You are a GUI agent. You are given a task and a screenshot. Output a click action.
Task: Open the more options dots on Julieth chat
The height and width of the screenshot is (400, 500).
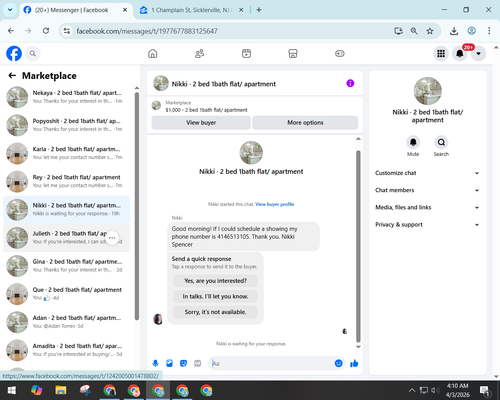[112, 238]
